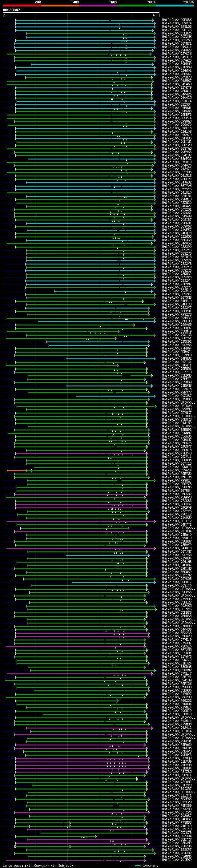Screen dimensions: 197x868
Task: Click the cyan alignment bar for B9HRM9
Action: click(93, 64)
